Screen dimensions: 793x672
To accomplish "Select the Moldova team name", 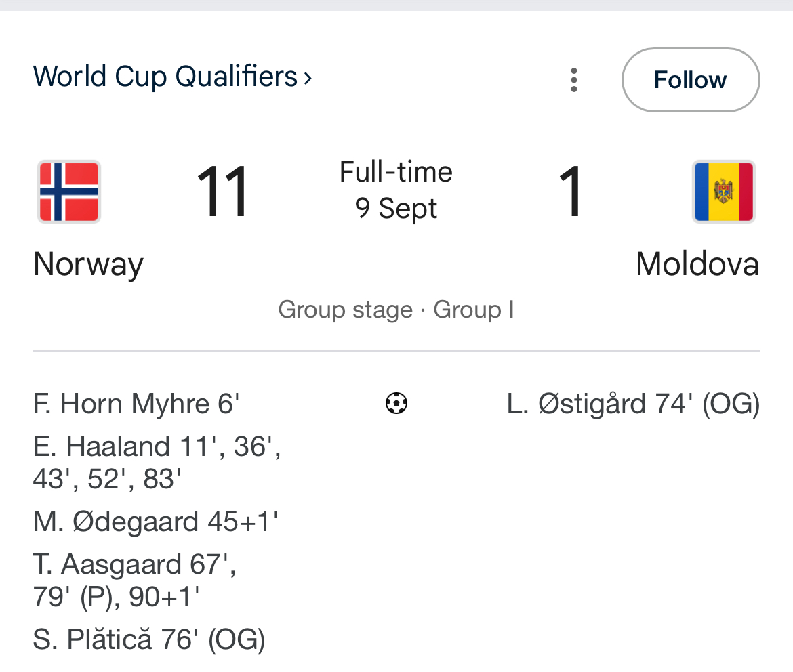I will coord(697,264).
